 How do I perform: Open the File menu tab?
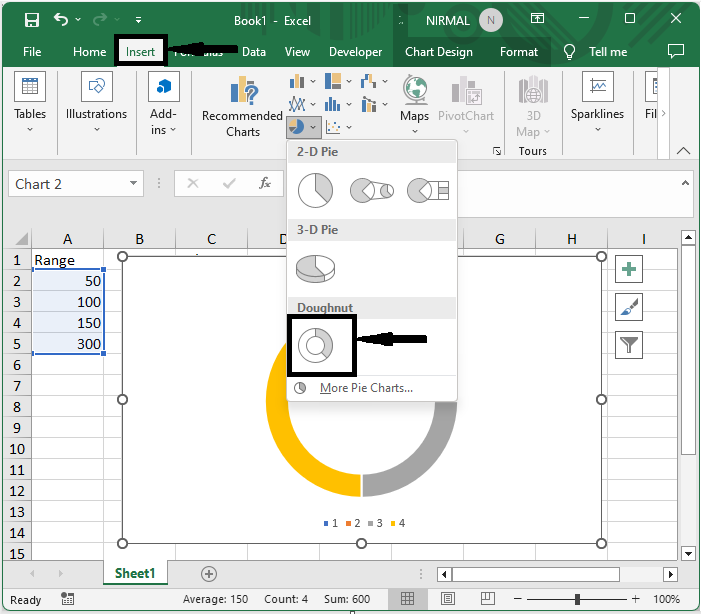click(32, 52)
